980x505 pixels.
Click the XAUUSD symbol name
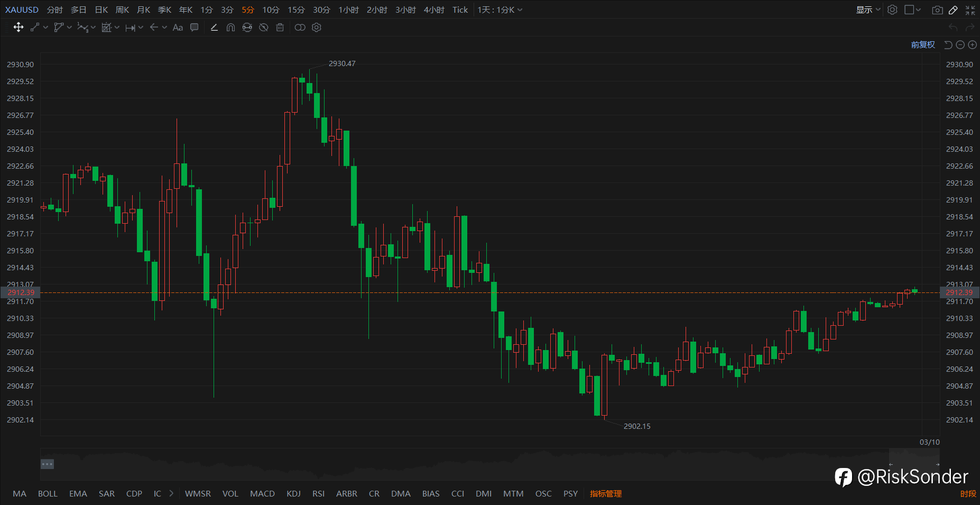(22, 10)
